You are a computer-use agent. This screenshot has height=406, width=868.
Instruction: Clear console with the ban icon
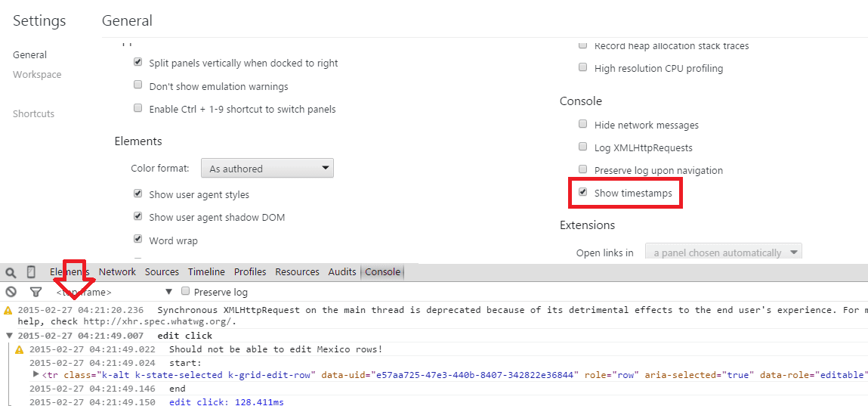[x=11, y=292]
